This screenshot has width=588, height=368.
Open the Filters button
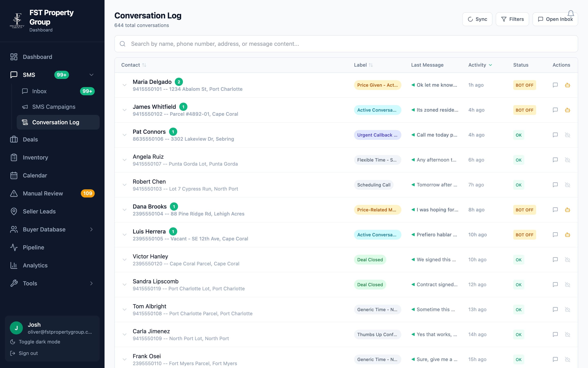pyautogui.click(x=512, y=19)
